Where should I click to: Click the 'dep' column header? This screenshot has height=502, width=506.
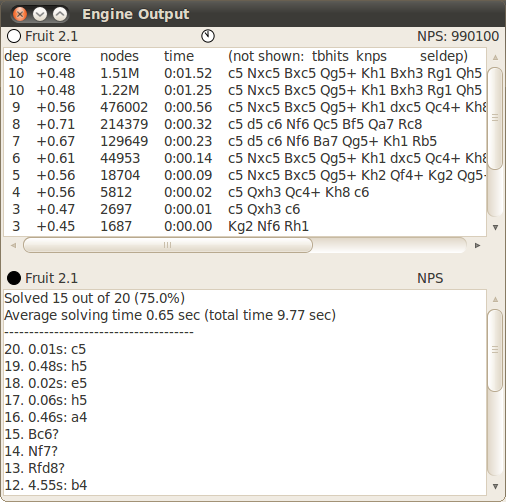point(16,56)
